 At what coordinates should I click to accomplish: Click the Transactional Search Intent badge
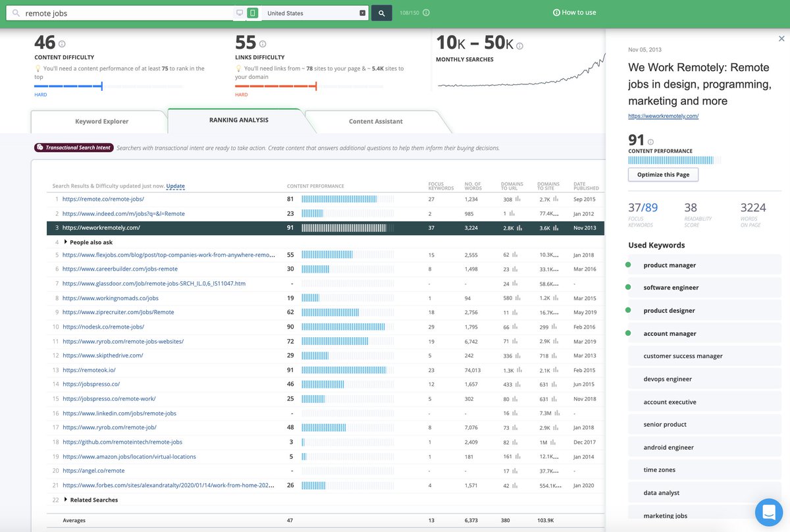click(x=73, y=147)
